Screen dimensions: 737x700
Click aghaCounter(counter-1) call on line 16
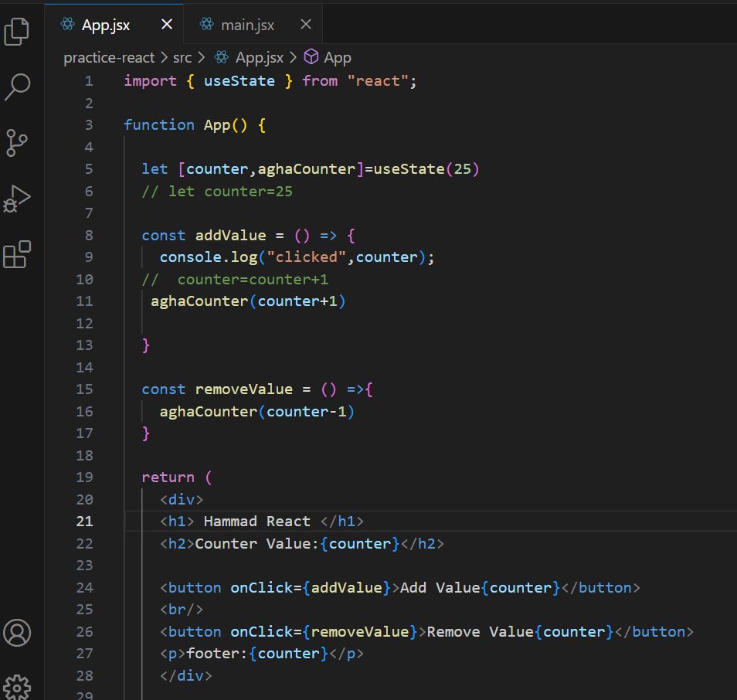[x=257, y=411]
